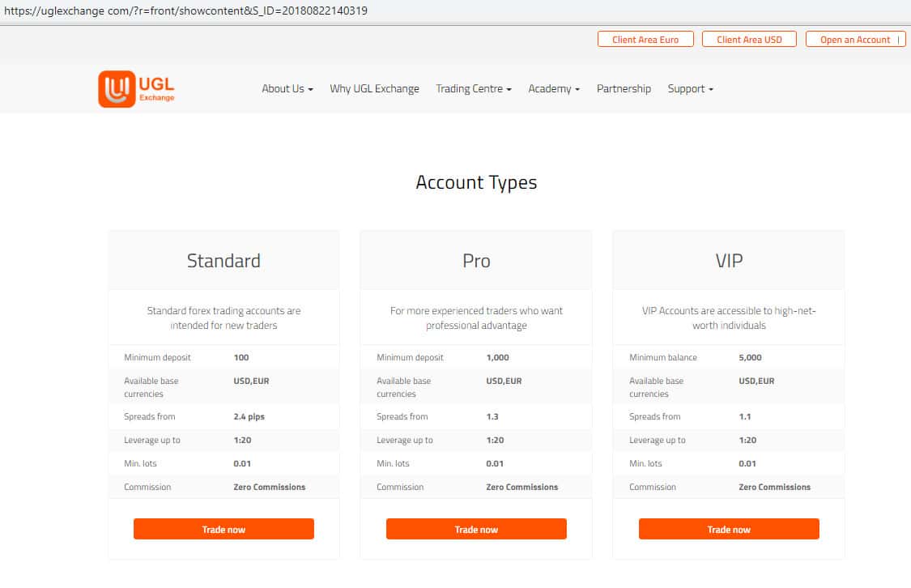911x588 pixels.
Task: Click Standard Zero Commissions text
Action: pos(269,487)
